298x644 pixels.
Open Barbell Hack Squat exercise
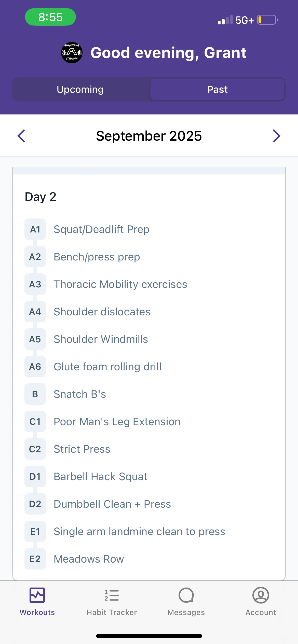(x=100, y=476)
